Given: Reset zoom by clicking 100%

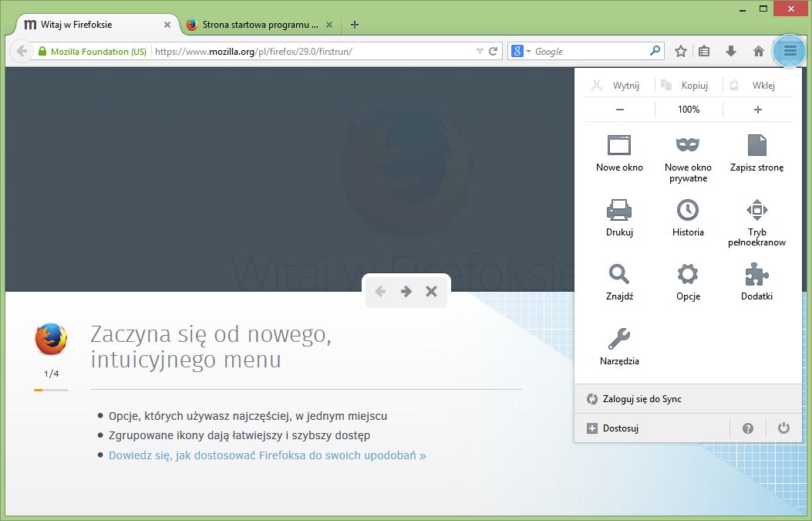Looking at the screenshot, I should click(x=689, y=110).
